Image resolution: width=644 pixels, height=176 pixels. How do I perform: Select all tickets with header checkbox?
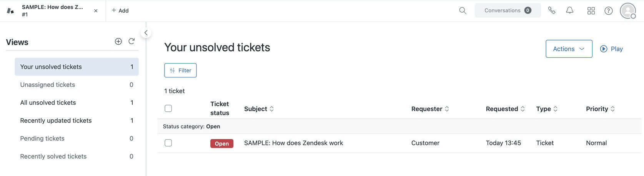tap(168, 109)
